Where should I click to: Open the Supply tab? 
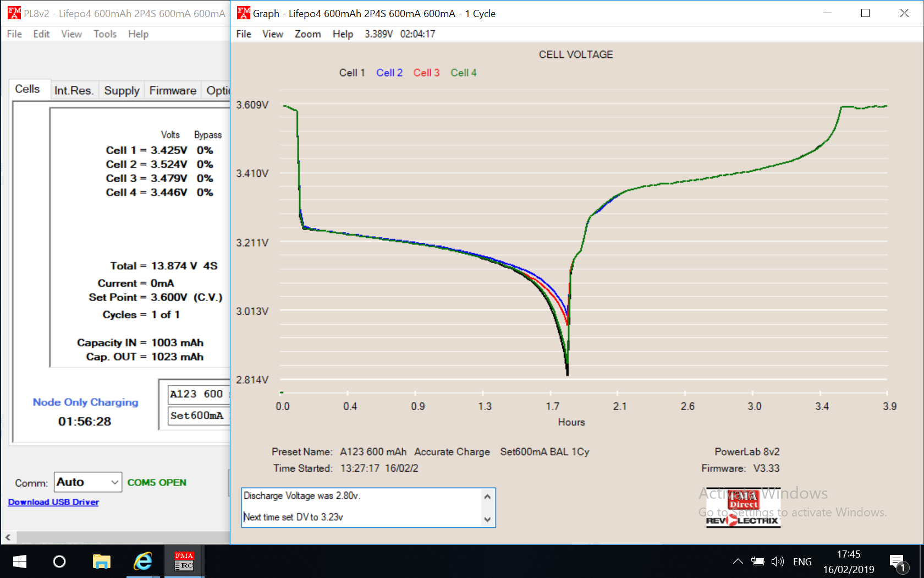click(x=122, y=90)
